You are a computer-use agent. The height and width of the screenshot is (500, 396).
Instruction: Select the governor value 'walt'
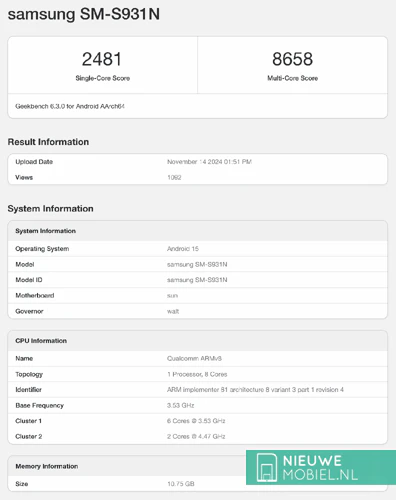(173, 311)
